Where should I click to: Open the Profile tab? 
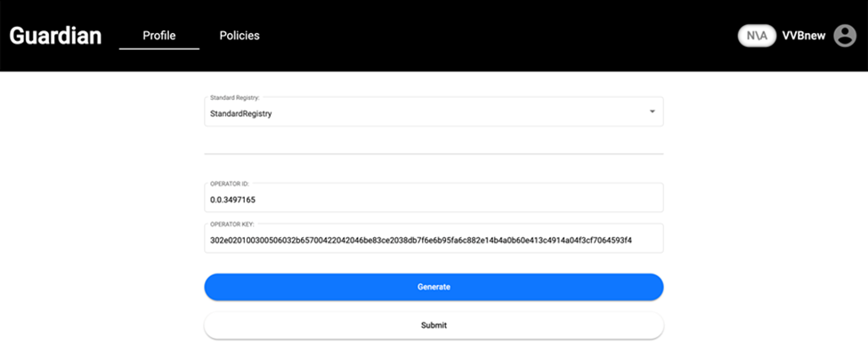(159, 36)
